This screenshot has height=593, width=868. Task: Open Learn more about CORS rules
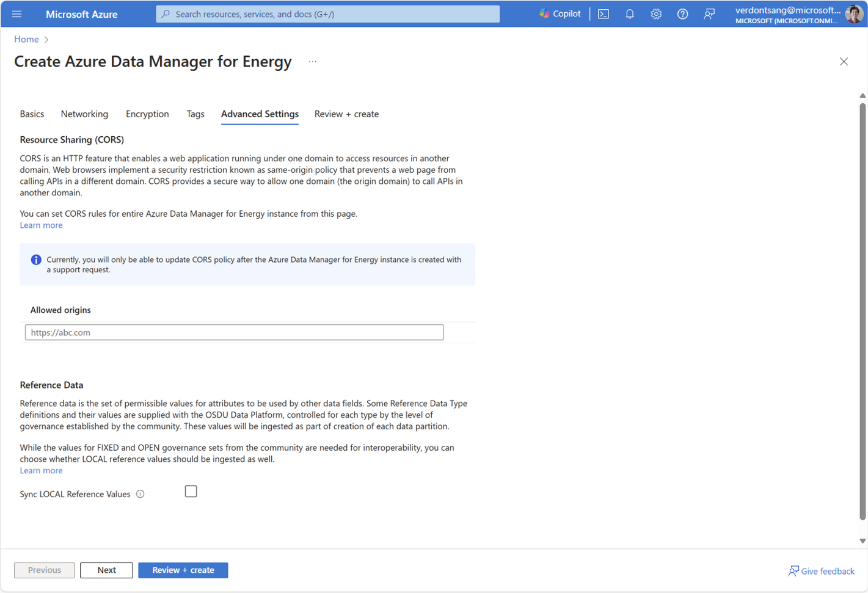click(41, 225)
